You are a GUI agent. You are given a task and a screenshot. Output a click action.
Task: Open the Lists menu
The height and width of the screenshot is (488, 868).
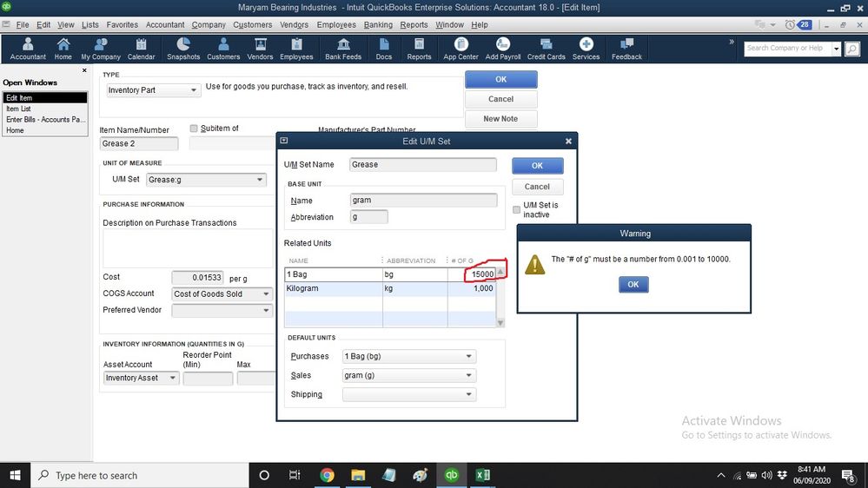click(89, 25)
